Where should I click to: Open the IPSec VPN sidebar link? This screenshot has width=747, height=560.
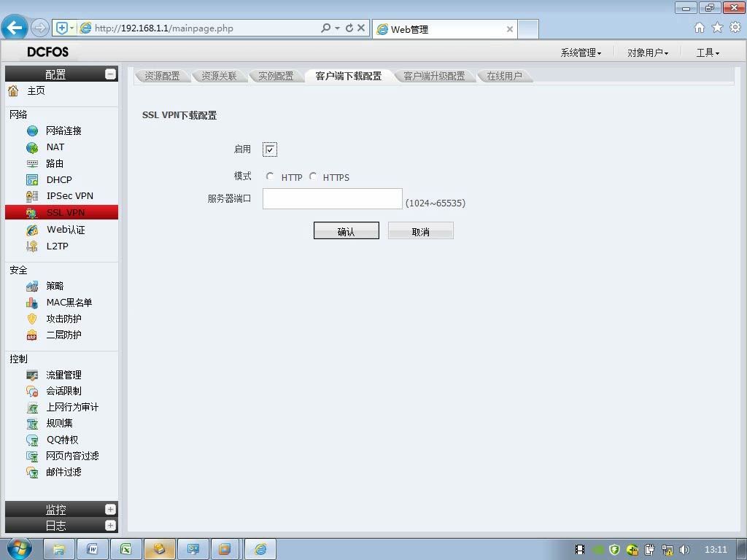(x=69, y=196)
